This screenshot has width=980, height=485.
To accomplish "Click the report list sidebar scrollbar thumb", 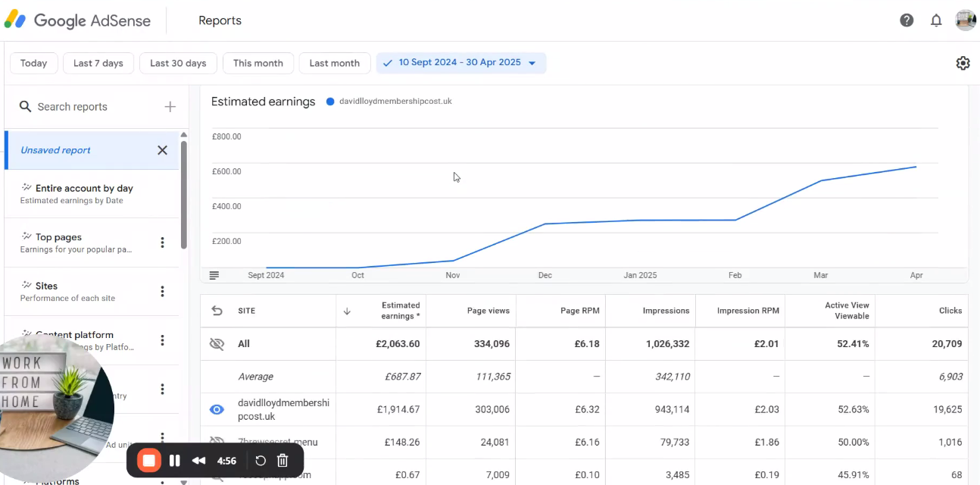I will pyautogui.click(x=183, y=194).
